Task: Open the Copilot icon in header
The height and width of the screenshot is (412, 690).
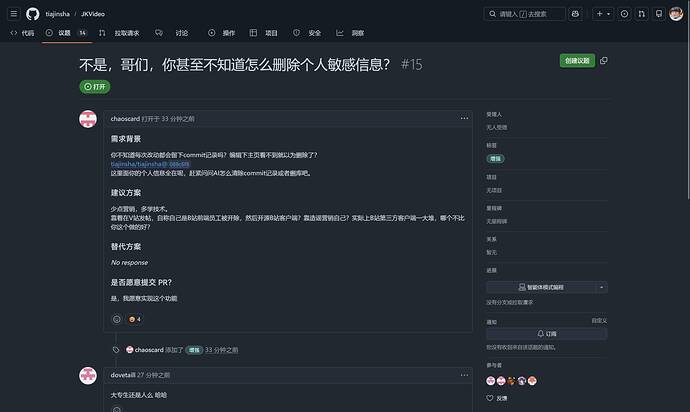Action: pyautogui.click(x=575, y=14)
